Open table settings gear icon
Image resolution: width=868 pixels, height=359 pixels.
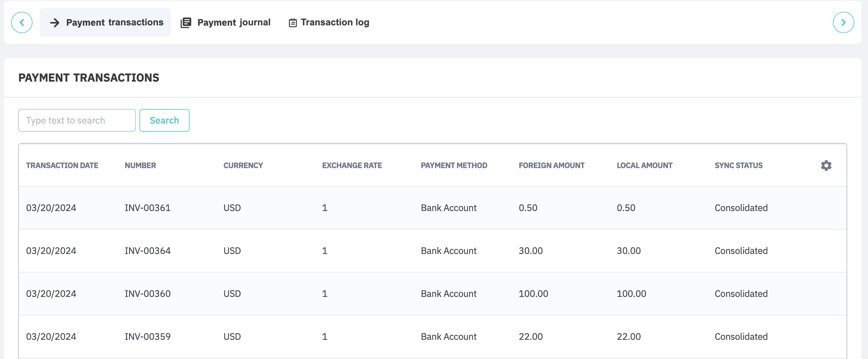(825, 166)
